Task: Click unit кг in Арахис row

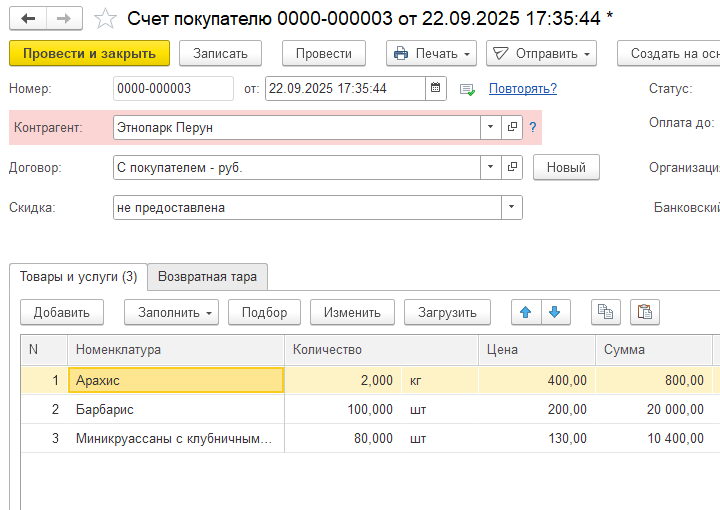Action: tap(440, 380)
